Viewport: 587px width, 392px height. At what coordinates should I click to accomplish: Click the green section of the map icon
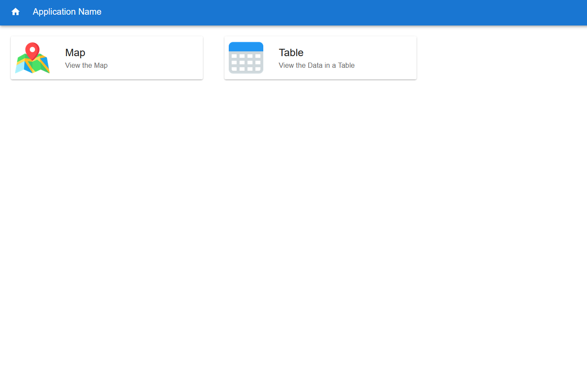tap(42, 64)
